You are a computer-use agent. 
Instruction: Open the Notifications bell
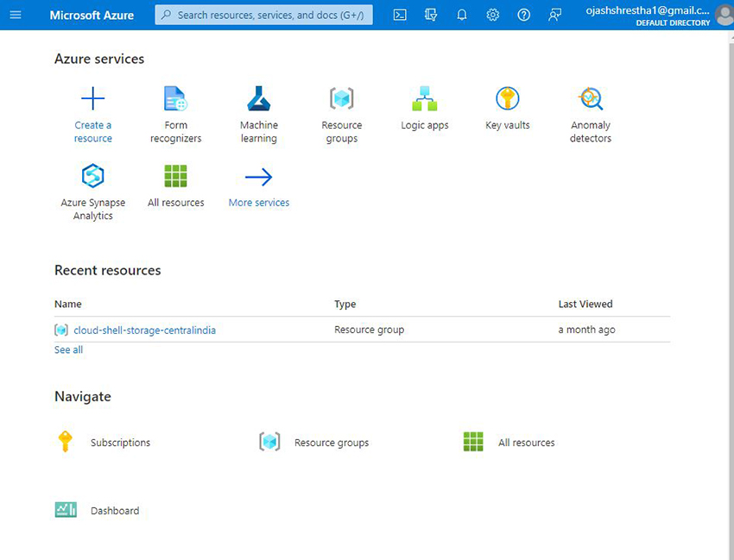tap(462, 15)
